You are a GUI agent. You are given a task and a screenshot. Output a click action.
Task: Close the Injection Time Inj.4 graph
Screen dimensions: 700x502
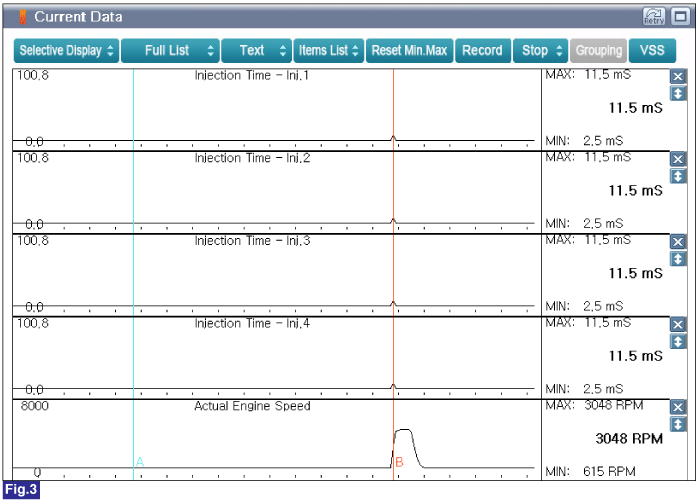click(x=678, y=324)
